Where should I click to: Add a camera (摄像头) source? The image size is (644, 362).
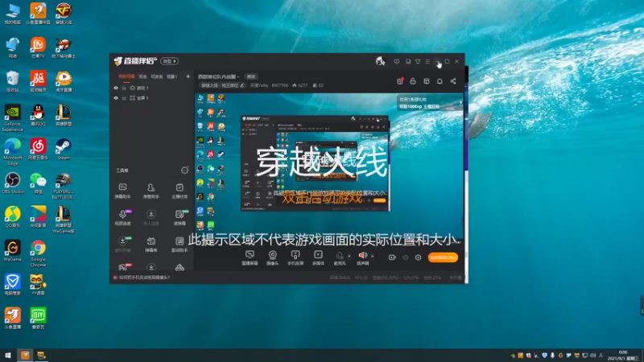click(272, 257)
